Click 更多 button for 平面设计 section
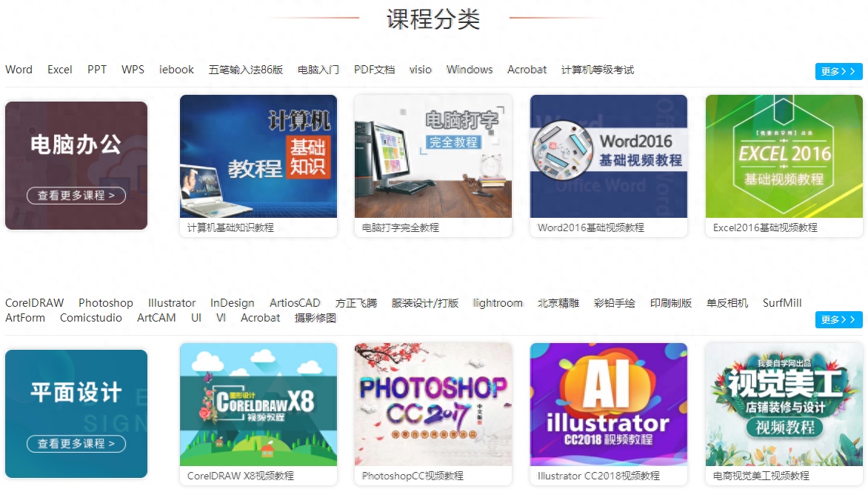 (x=838, y=319)
